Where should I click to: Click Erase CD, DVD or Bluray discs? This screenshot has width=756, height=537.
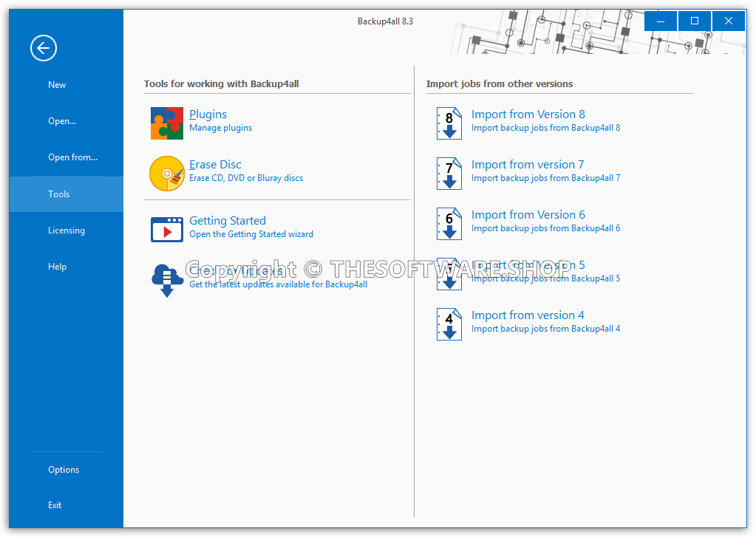pyautogui.click(x=246, y=178)
